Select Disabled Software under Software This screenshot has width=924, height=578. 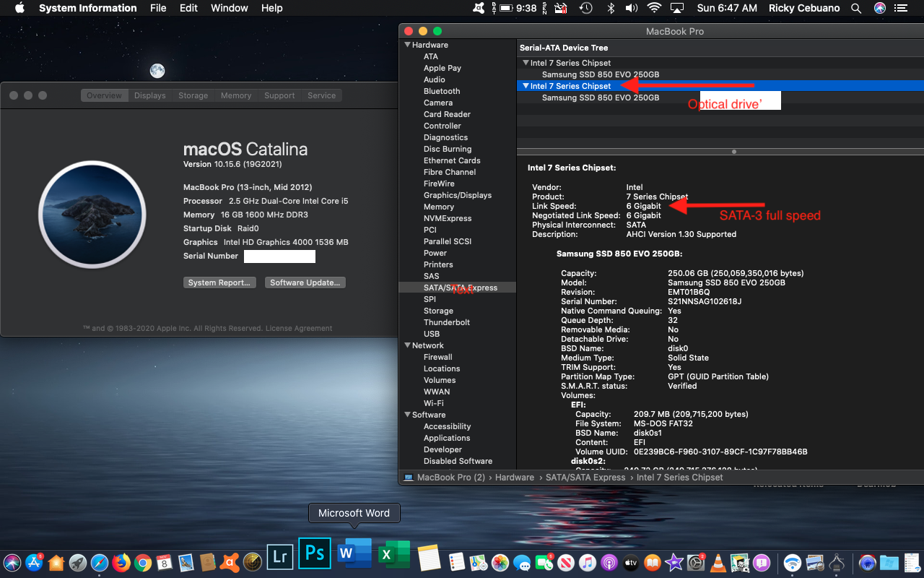[x=458, y=461]
